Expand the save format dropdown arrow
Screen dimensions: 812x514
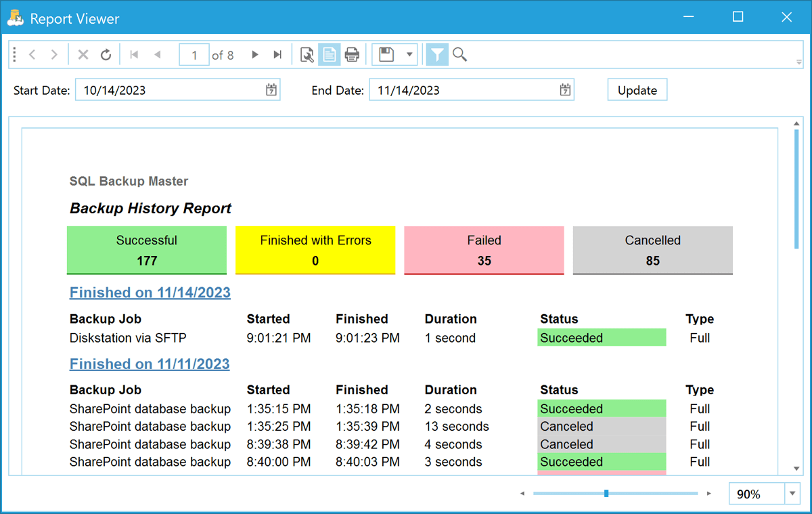409,55
